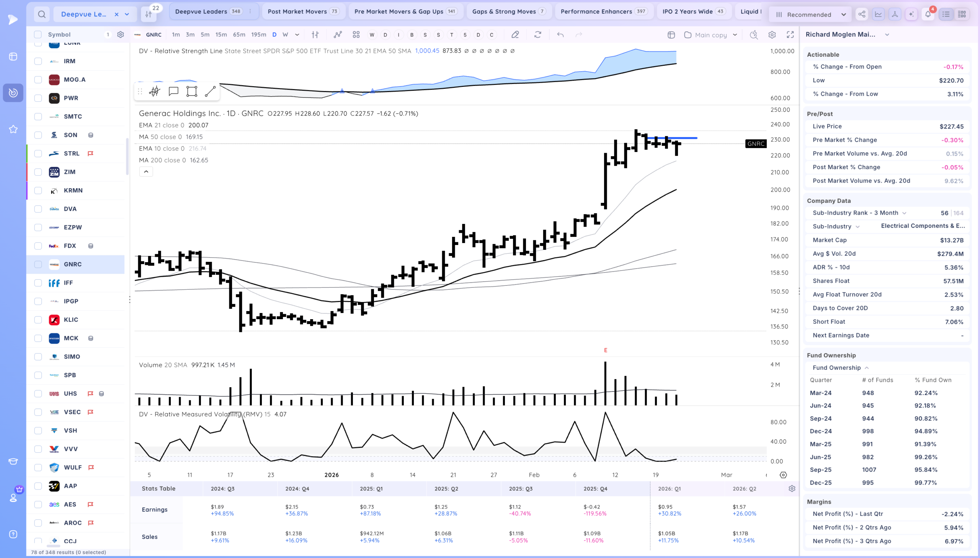Select the trend line drawing tool
The width and height of the screenshot is (980, 558).
(210, 91)
